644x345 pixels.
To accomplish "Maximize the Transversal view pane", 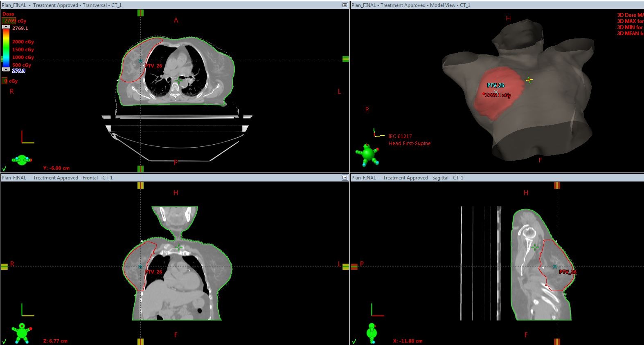I will point(345,5).
